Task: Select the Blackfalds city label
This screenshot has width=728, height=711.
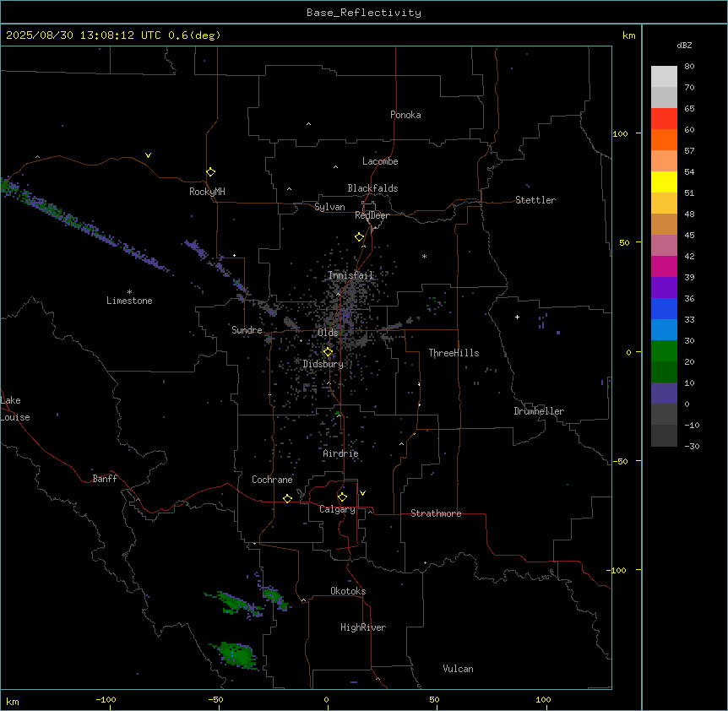Action: pyautogui.click(x=372, y=188)
